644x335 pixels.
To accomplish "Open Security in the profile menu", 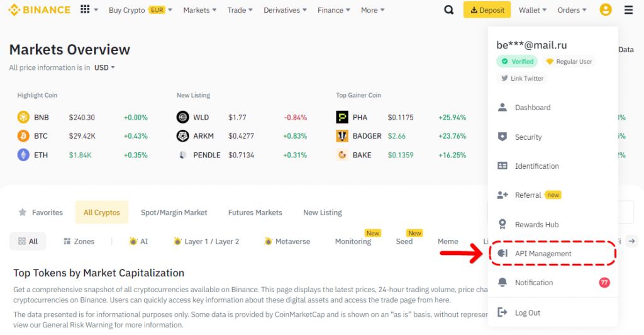I will point(528,137).
